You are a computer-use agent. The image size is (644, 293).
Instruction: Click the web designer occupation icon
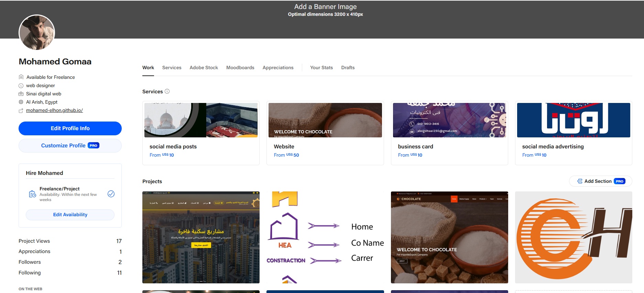[x=21, y=85]
